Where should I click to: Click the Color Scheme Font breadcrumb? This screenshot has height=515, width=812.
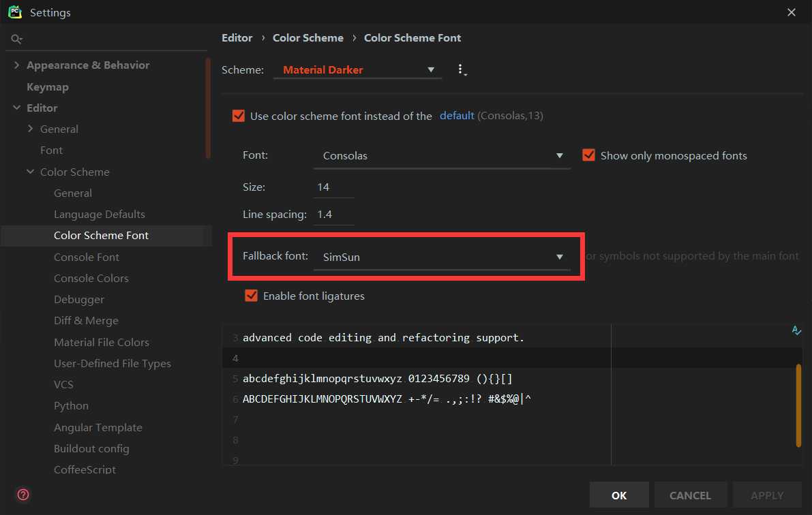coord(412,37)
